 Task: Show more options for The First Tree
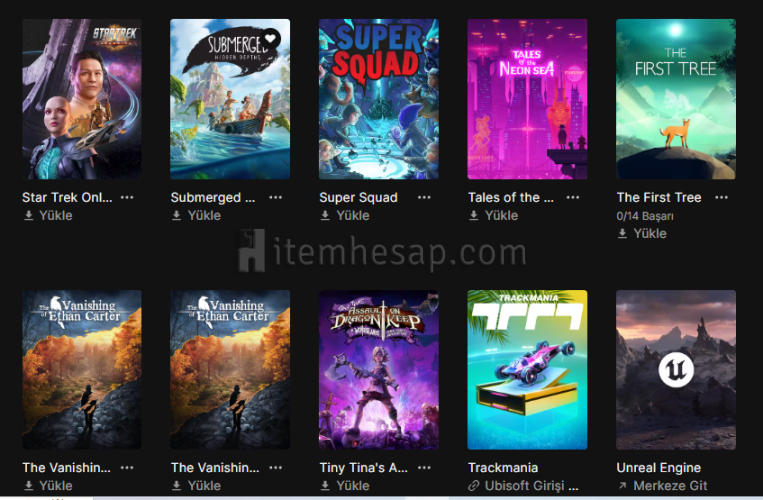click(722, 197)
